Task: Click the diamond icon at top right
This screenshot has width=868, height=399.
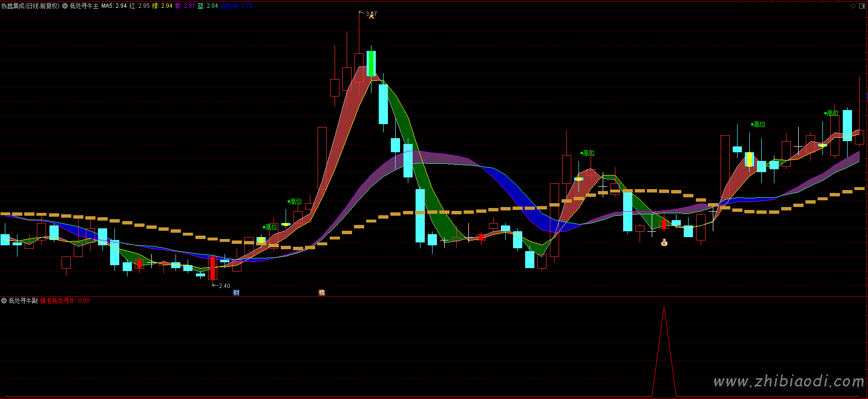Action: [x=853, y=6]
